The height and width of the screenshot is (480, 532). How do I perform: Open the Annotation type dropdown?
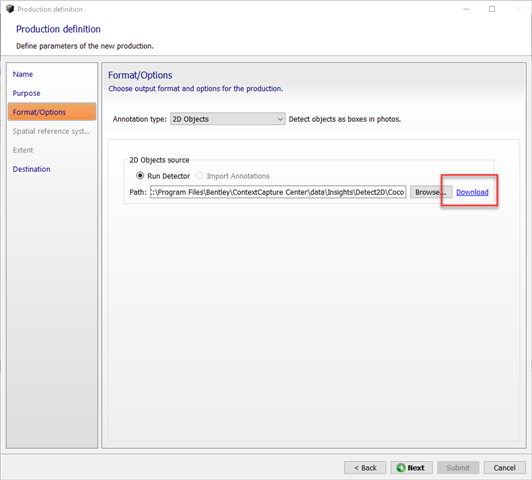point(228,119)
